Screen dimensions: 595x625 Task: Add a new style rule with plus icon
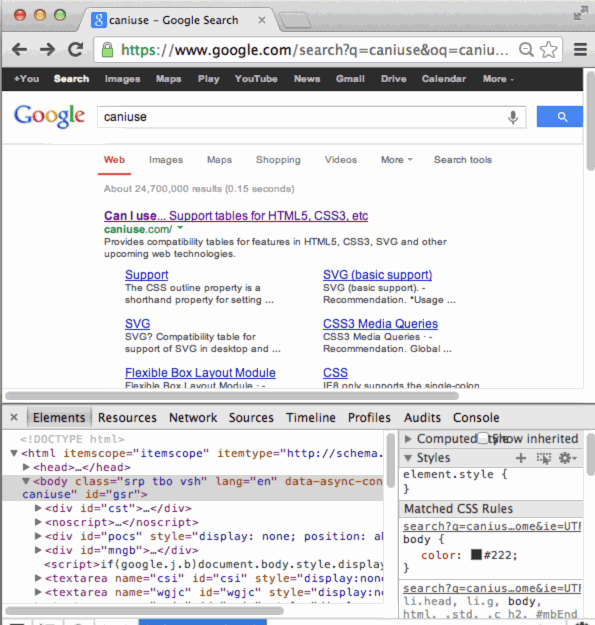point(520,458)
